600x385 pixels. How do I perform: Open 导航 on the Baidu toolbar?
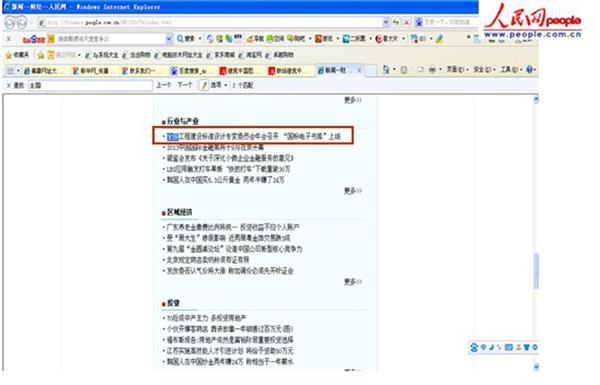pyautogui.click(x=255, y=39)
